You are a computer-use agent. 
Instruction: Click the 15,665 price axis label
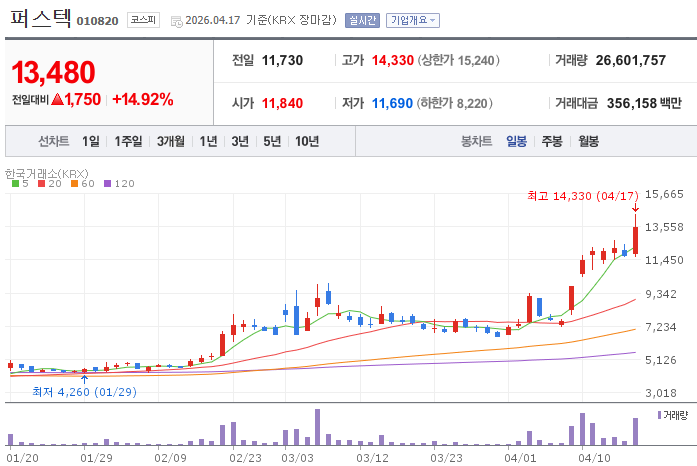point(664,194)
